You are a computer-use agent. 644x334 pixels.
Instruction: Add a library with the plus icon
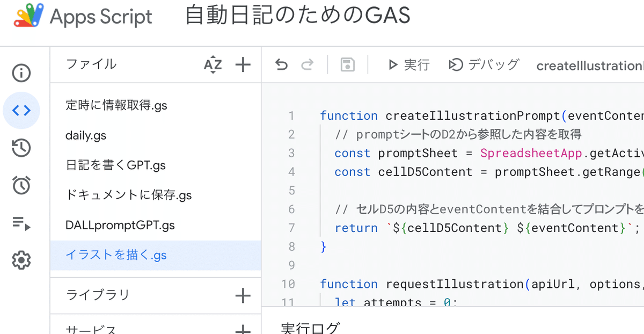pos(243,295)
